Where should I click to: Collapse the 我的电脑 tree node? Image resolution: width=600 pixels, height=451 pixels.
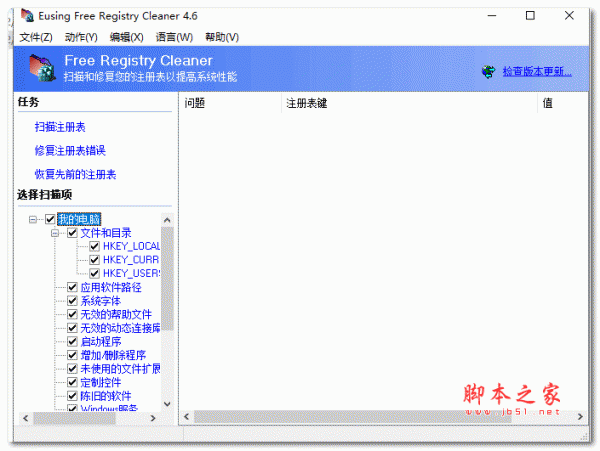pos(33,220)
